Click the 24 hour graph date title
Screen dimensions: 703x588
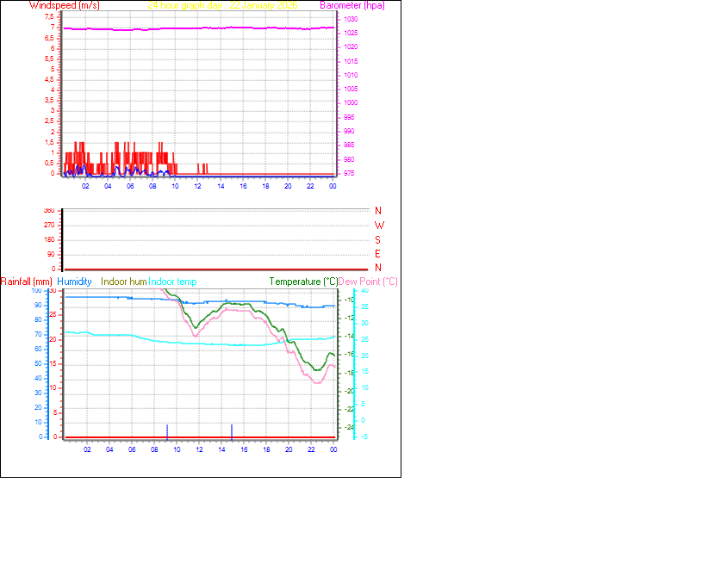(224, 5)
